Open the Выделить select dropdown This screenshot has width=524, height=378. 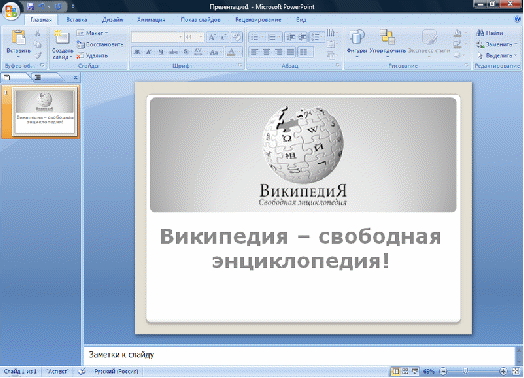[497, 55]
